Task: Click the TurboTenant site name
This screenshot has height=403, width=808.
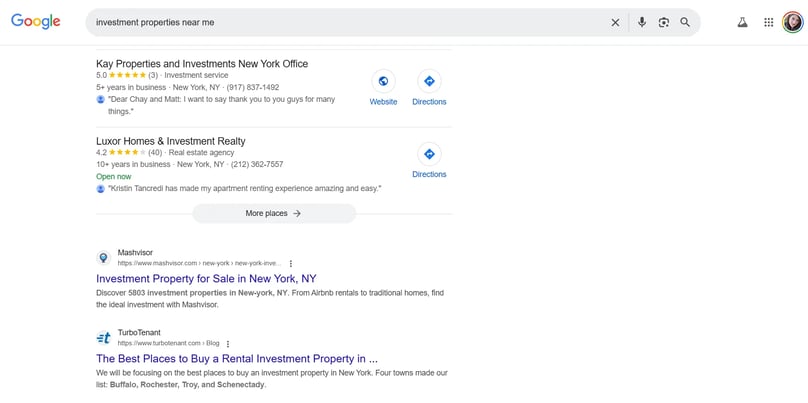Action: click(139, 332)
